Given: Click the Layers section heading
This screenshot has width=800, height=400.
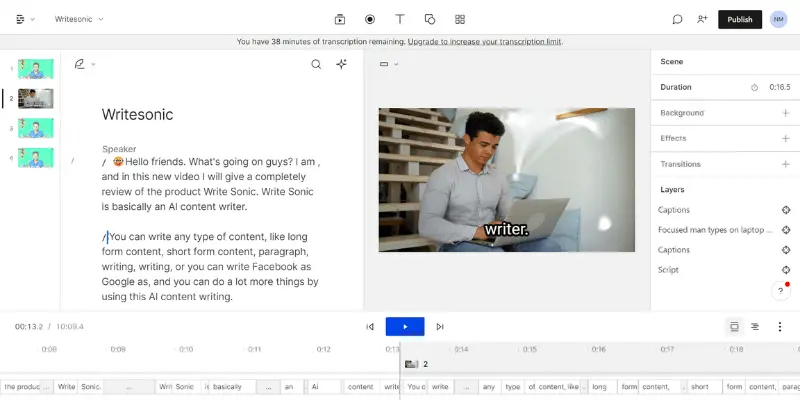Looking at the screenshot, I should tap(672, 189).
